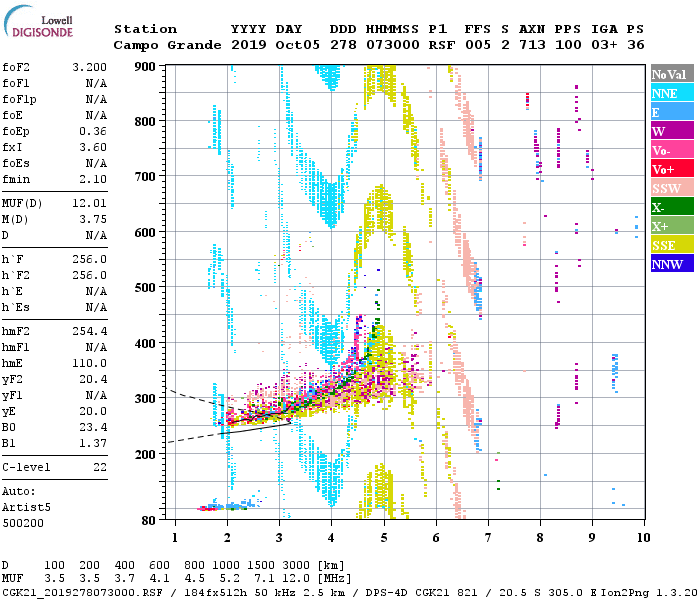
Task: Select the X+ light green legend swatch
Action: (672, 226)
